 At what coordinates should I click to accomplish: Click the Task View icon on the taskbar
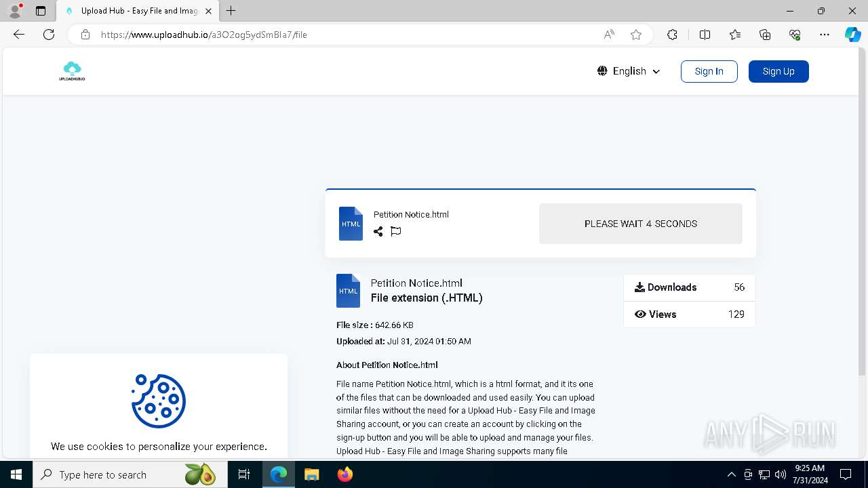(244, 474)
